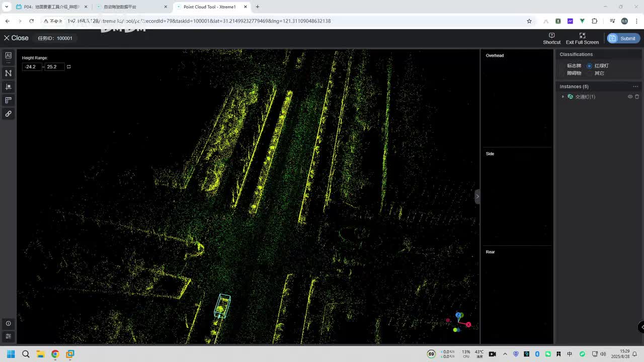644x362 pixels.
Task: Select the ruler measurement tool
Action: (x=8, y=100)
